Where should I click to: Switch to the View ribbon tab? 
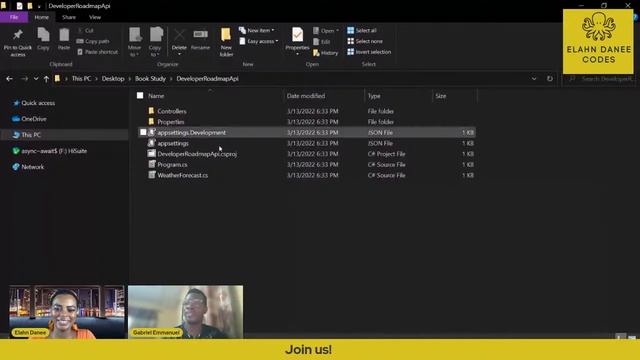click(95, 17)
